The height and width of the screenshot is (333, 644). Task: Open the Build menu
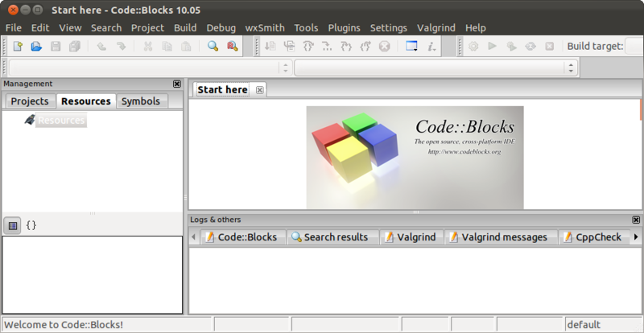click(x=185, y=28)
